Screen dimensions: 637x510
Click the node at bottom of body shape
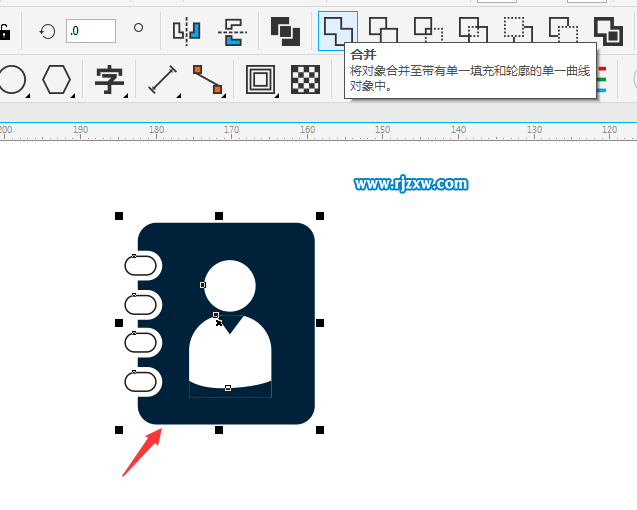[228, 388]
